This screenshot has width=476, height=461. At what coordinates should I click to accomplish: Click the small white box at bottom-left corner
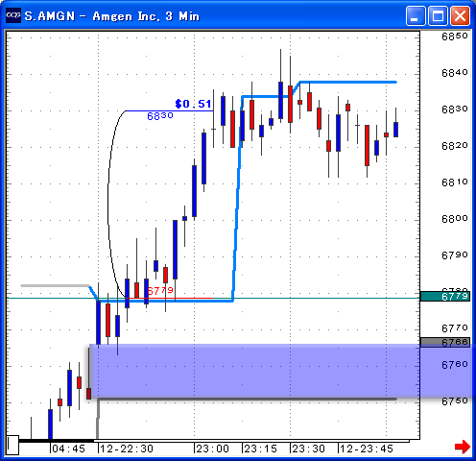12,445
